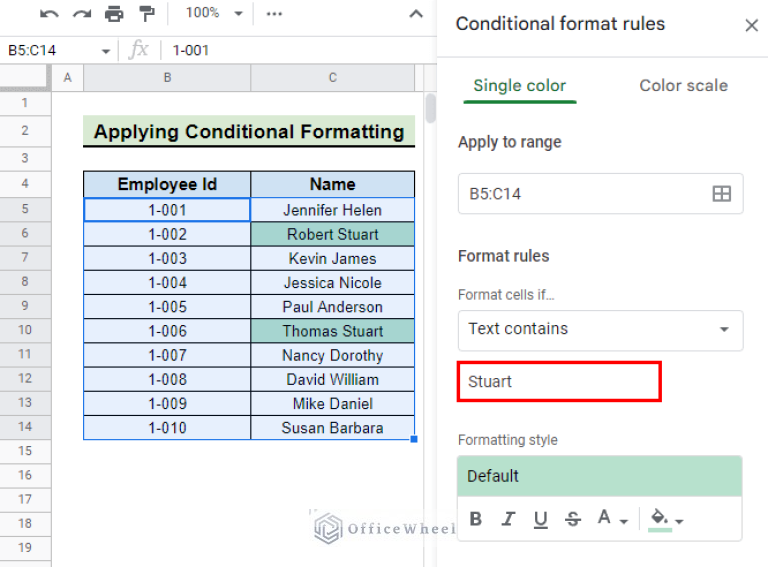Click cell containing 1-003

(167, 258)
